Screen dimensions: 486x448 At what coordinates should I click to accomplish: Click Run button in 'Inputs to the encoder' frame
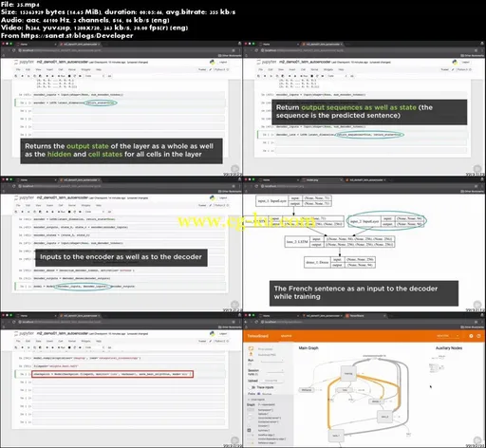tap(62, 212)
